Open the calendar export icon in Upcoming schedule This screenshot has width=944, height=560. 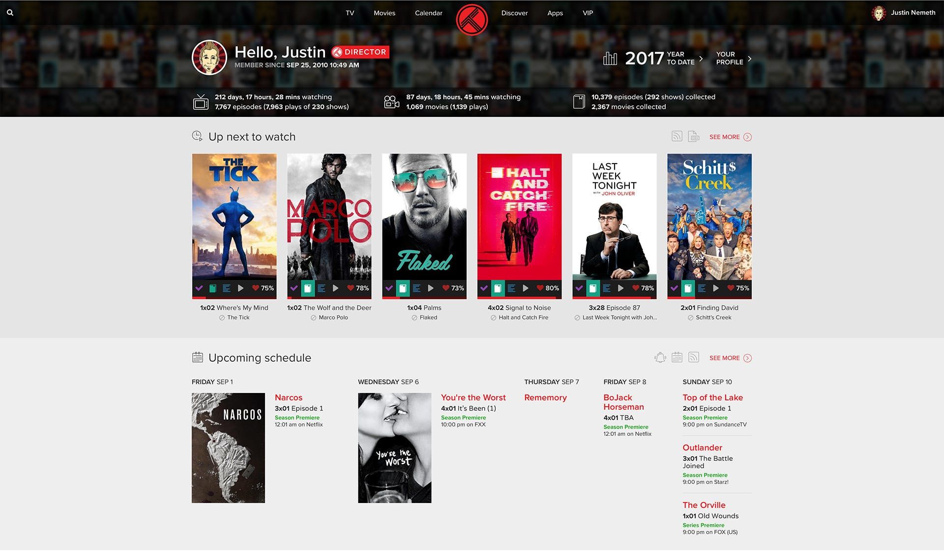point(677,358)
